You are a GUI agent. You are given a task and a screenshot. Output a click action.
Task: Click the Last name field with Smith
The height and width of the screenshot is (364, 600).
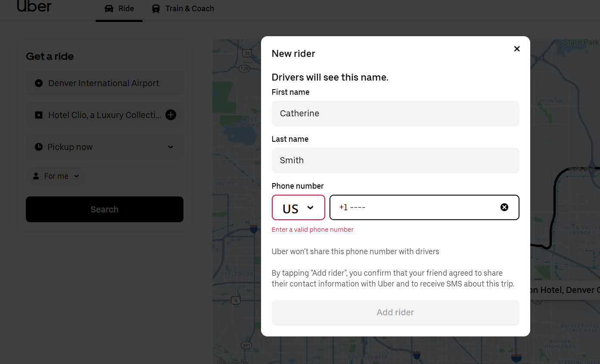click(395, 160)
